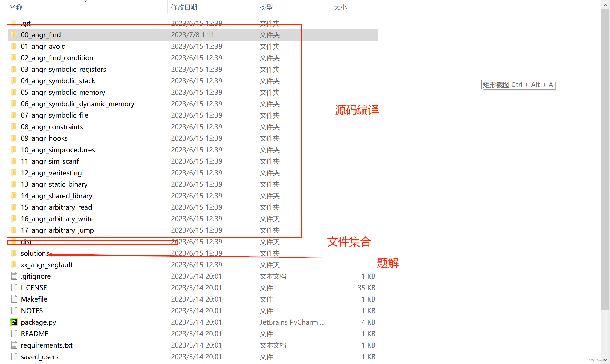The image size is (610, 364).
Task: Click the xx_angr_segfault folder icon
Action: click(14, 265)
